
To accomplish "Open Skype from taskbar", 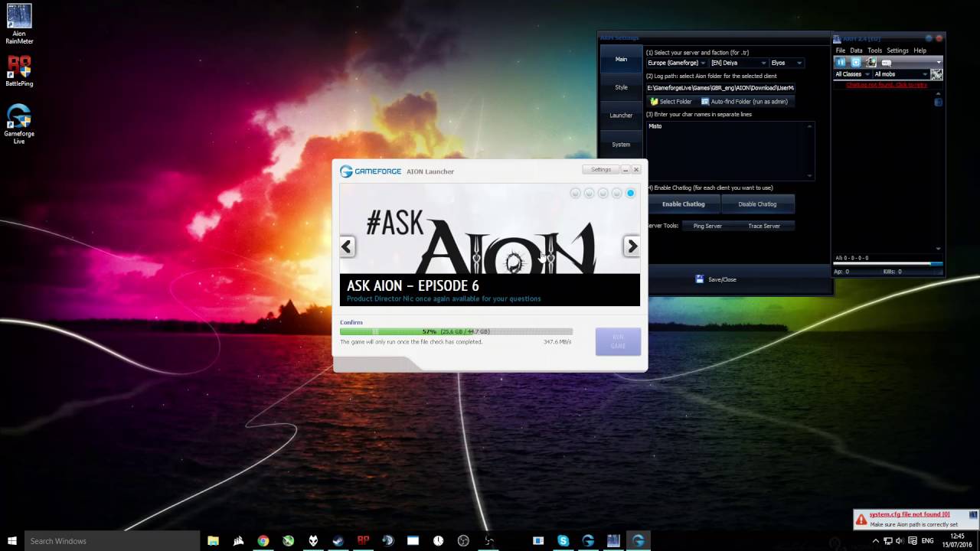I will [x=563, y=541].
